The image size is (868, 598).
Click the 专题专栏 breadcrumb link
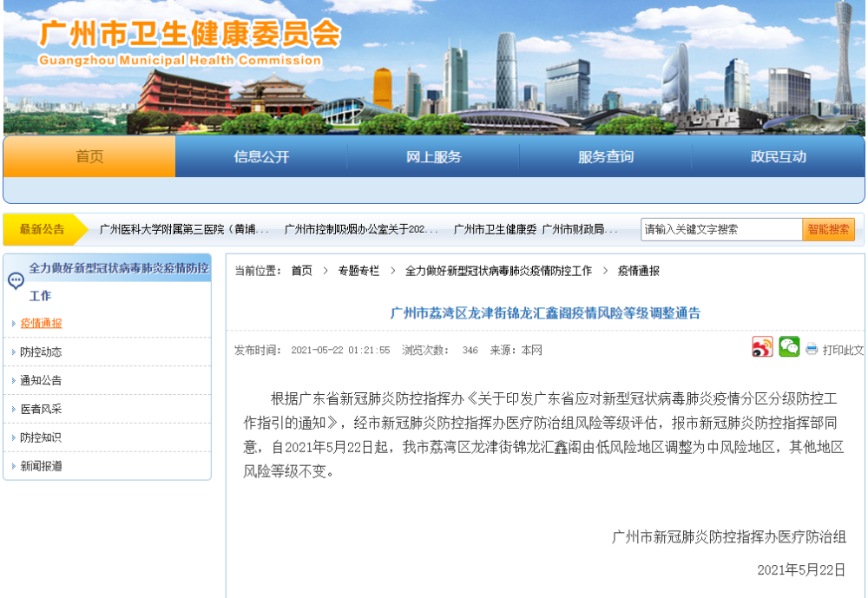[358, 271]
